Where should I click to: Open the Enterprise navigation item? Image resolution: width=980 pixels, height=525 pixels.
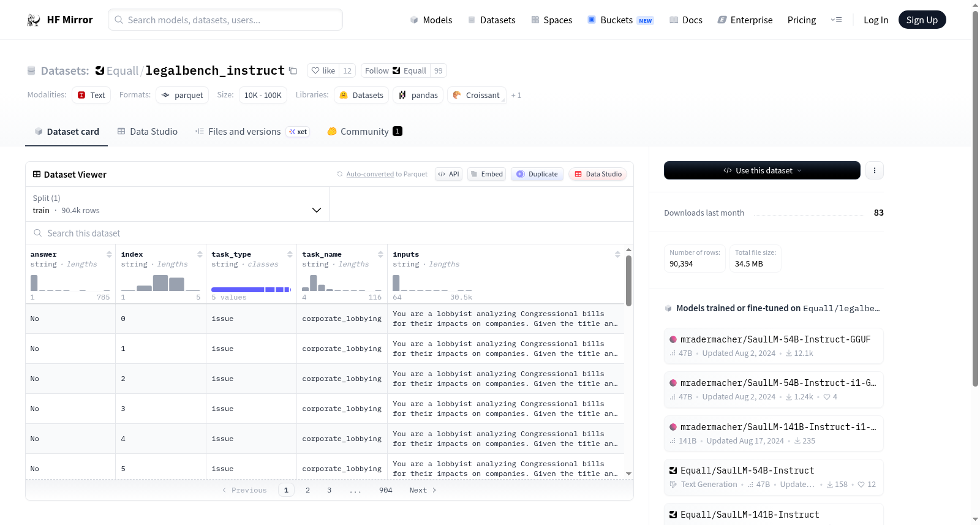(x=745, y=20)
